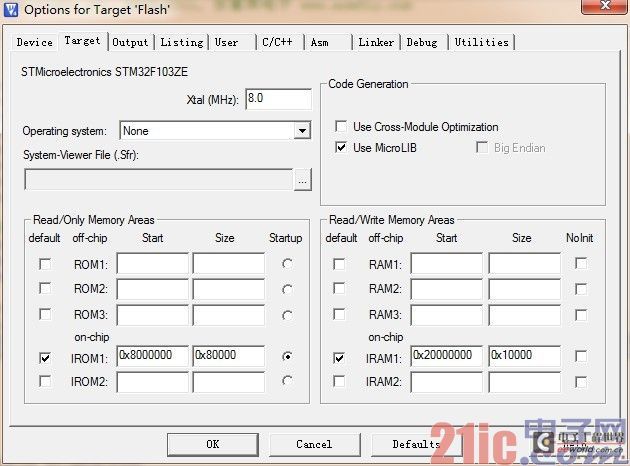The height and width of the screenshot is (466, 630).
Task: Switch to the Debug tab
Action: (424, 42)
